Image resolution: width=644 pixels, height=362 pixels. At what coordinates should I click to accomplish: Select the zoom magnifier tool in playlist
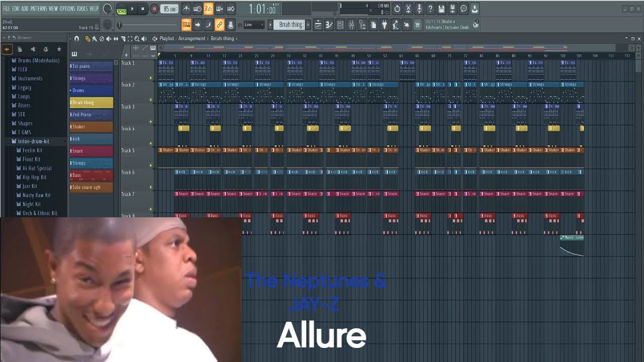[137, 39]
